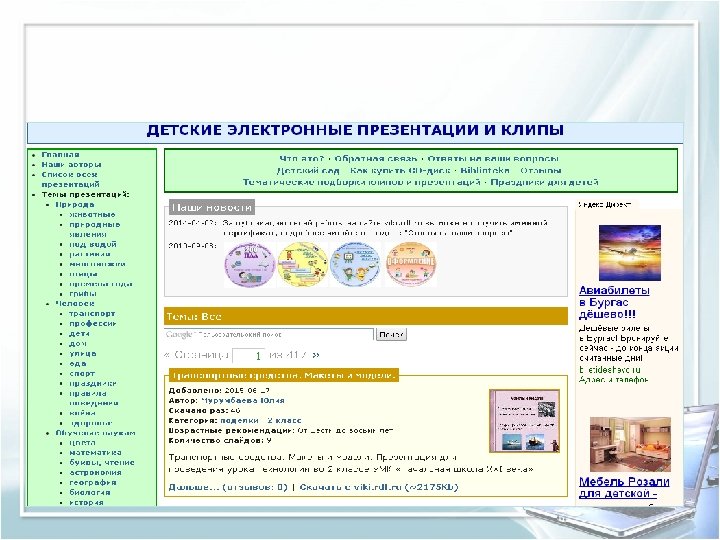Select еда subtopic
The width and height of the screenshot is (720, 540).
[x=78, y=364]
